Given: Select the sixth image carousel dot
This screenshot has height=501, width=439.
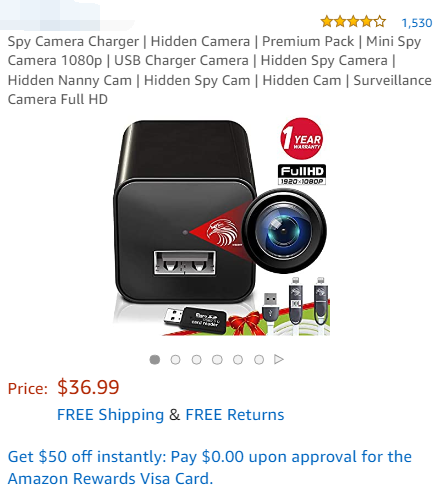Looking at the screenshot, I should pyautogui.click(x=259, y=360).
